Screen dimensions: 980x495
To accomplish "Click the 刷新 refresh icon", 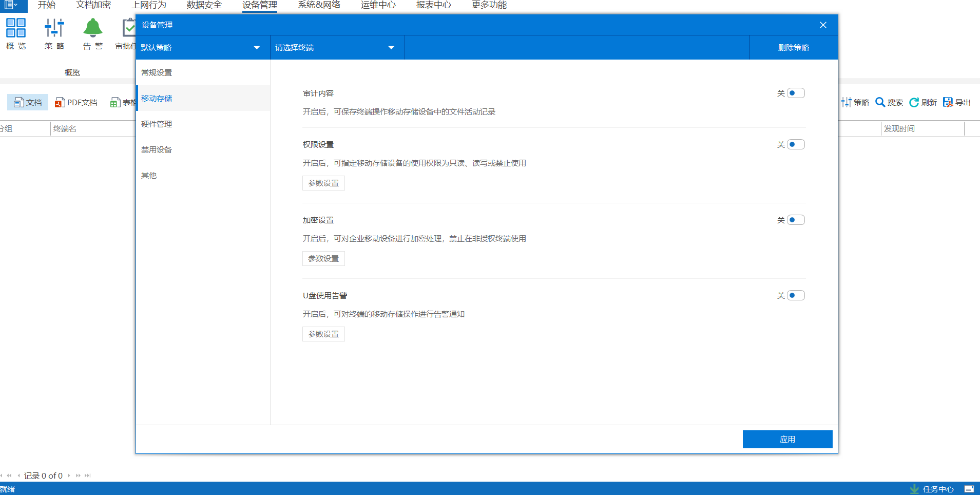I will pyautogui.click(x=914, y=102).
